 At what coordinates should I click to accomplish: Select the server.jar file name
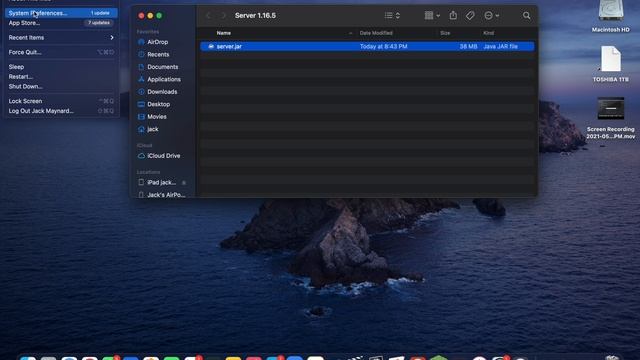click(229, 47)
